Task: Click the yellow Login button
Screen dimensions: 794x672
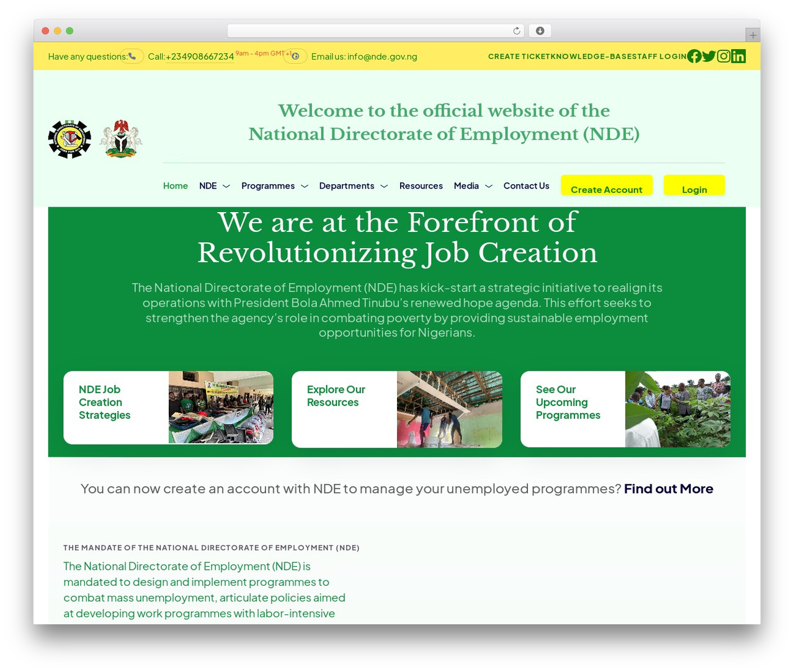Action: tap(694, 185)
